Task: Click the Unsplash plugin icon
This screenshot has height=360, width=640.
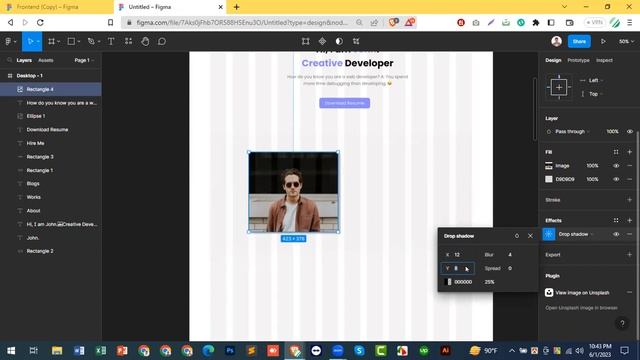Action: (549, 293)
